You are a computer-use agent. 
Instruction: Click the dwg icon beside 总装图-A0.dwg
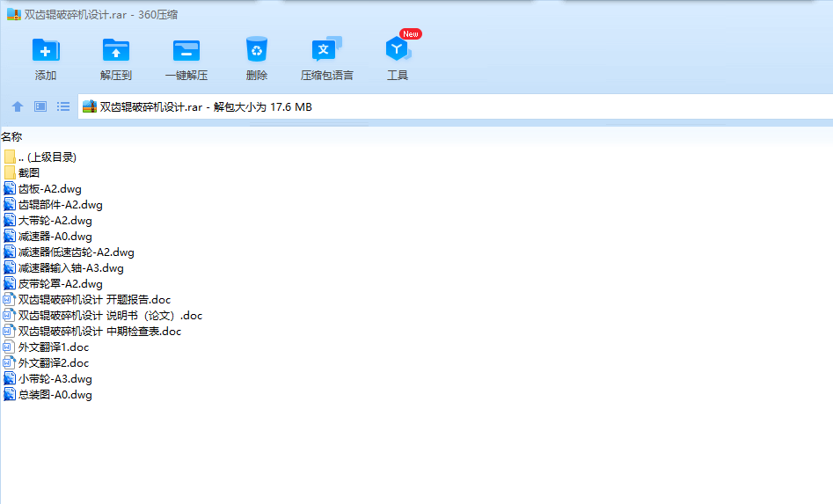coord(10,395)
